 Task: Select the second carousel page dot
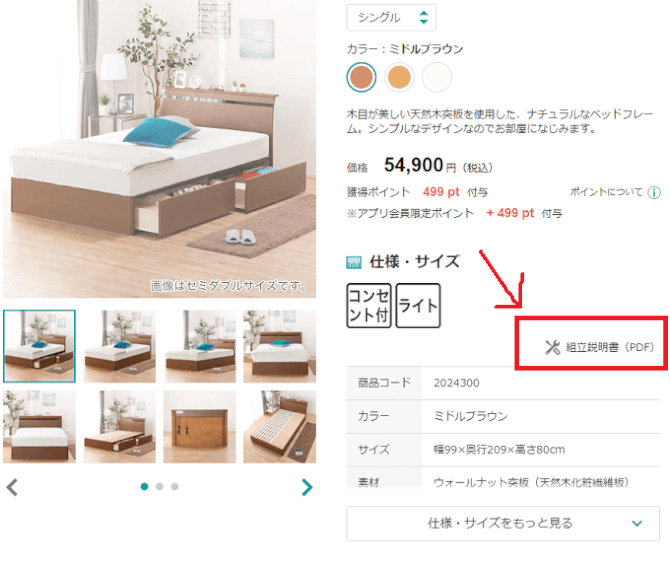point(159,487)
